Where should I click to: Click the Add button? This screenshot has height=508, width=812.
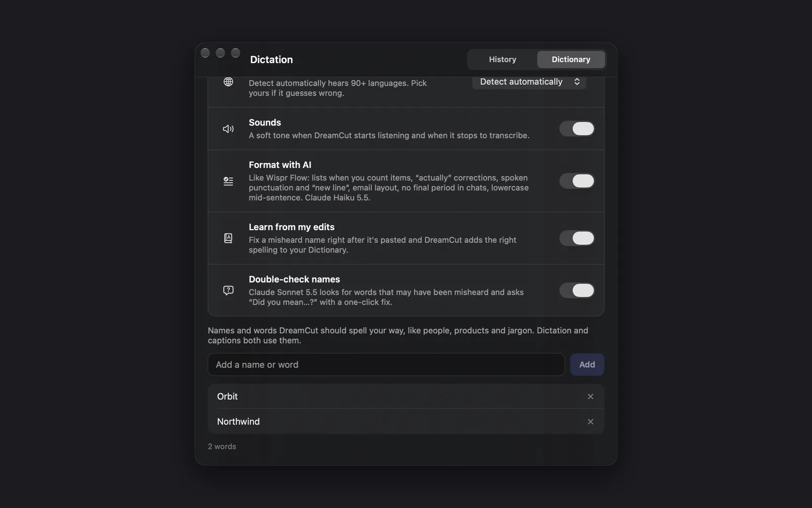(x=587, y=365)
